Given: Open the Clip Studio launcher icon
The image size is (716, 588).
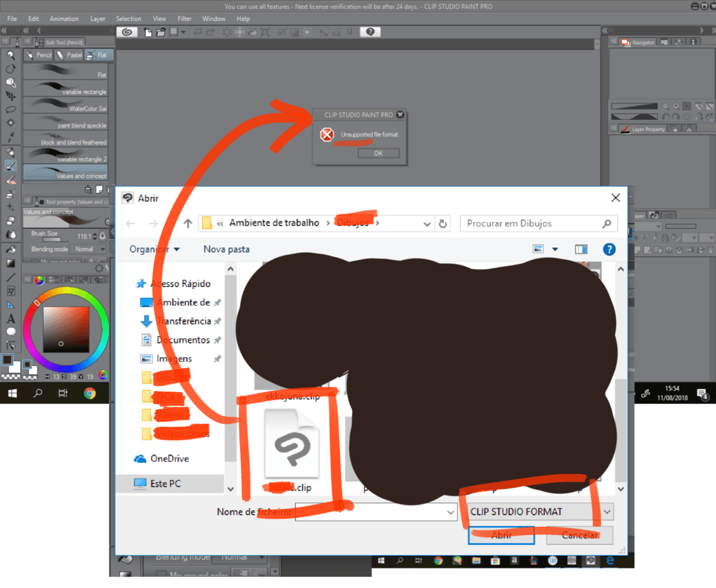Looking at the screenshot, I should click(x=127, y=32).
